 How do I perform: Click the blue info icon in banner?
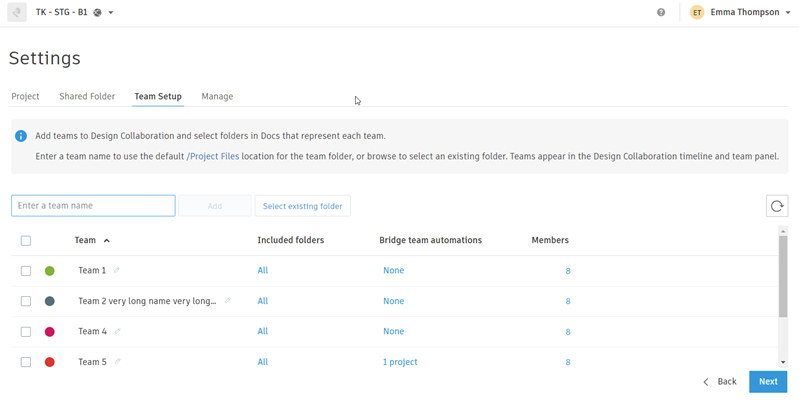[21, 136]
